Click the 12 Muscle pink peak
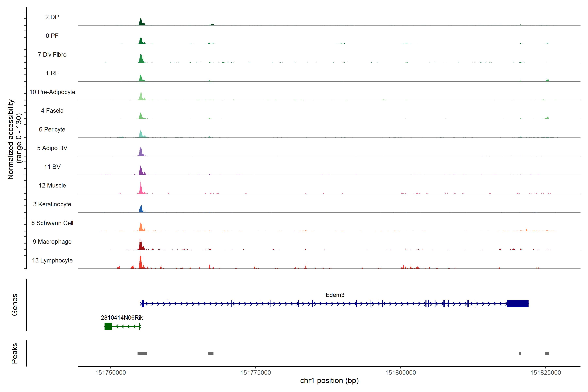The width and height of the screenshot is (588, 392). click(x=141, y=189)
